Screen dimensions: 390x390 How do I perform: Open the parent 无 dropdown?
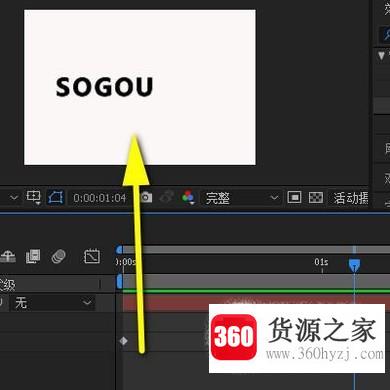[x=53, y=303]
